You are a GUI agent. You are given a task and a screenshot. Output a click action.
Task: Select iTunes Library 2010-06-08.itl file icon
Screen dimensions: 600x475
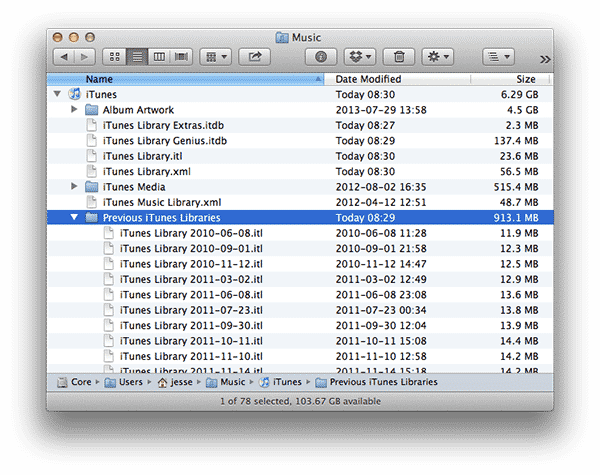[x=109, y=233]
